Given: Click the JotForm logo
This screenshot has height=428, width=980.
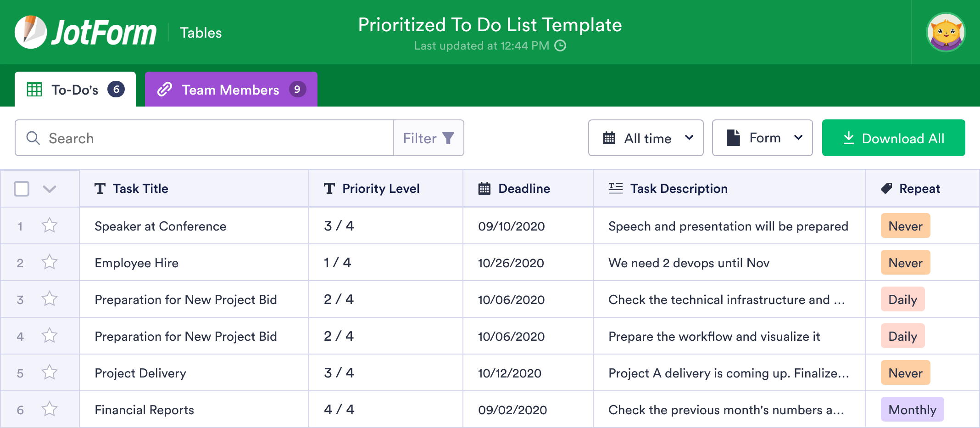Looking at the screenshot, I should [85, 31].
